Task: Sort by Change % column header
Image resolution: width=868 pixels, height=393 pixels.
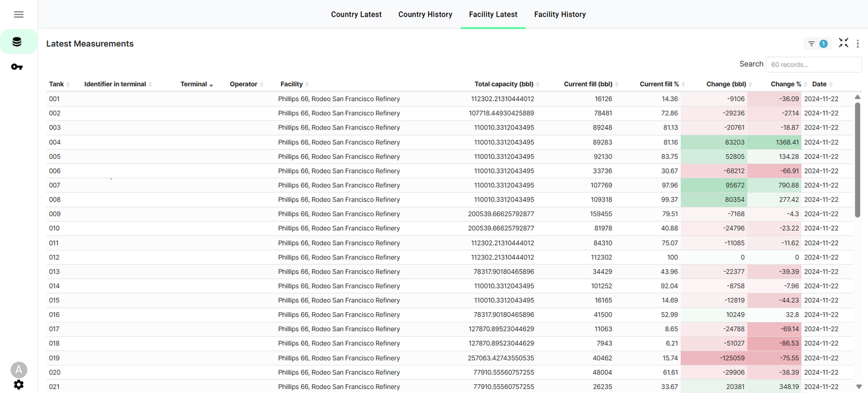Action: pyautogui.click(x=789, y=84)
